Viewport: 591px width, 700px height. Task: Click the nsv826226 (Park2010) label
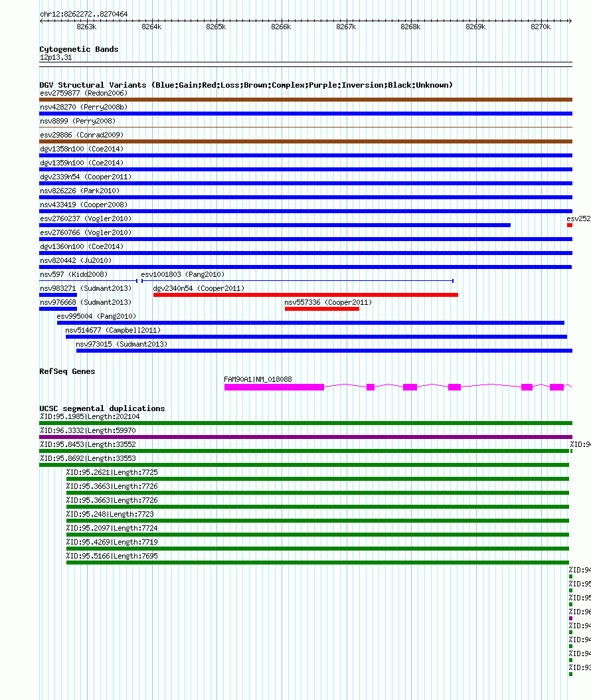point(80,191)
